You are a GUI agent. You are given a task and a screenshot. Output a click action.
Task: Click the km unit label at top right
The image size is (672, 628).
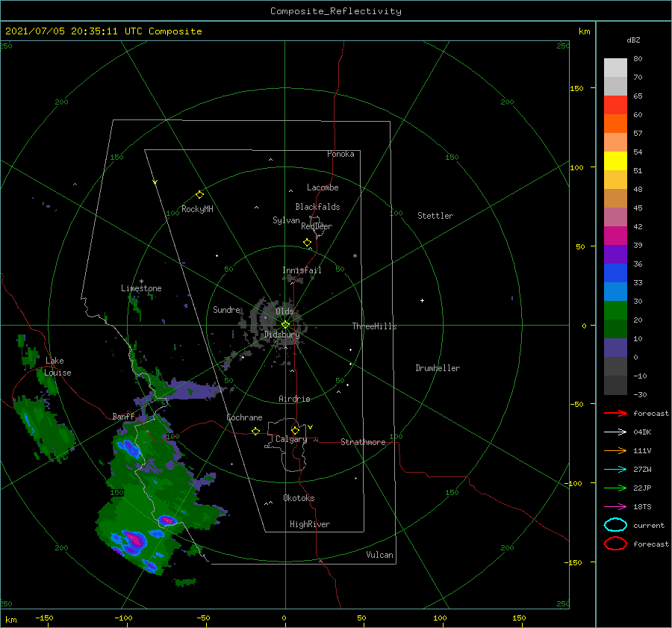(585, 31)
